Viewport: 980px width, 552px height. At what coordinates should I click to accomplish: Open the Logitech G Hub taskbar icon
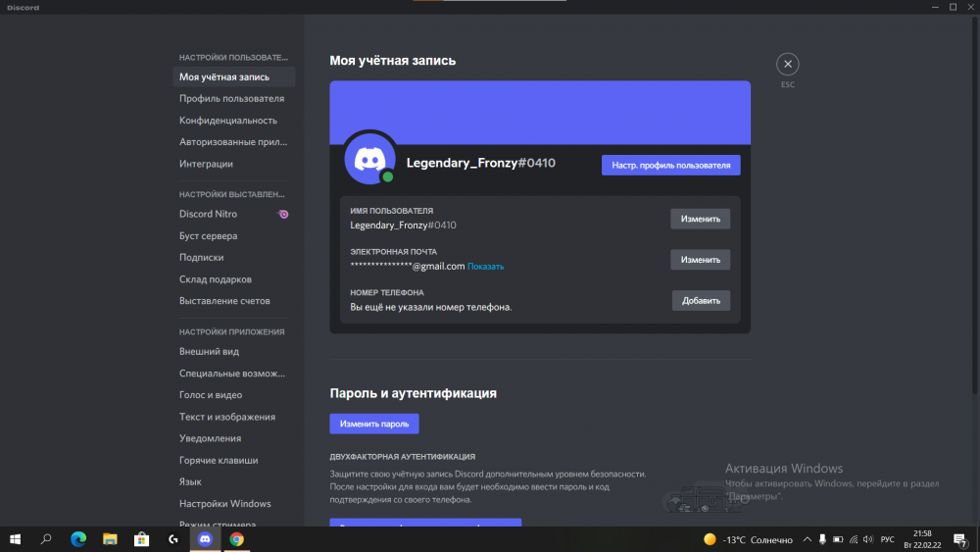[x=173, y=539]
